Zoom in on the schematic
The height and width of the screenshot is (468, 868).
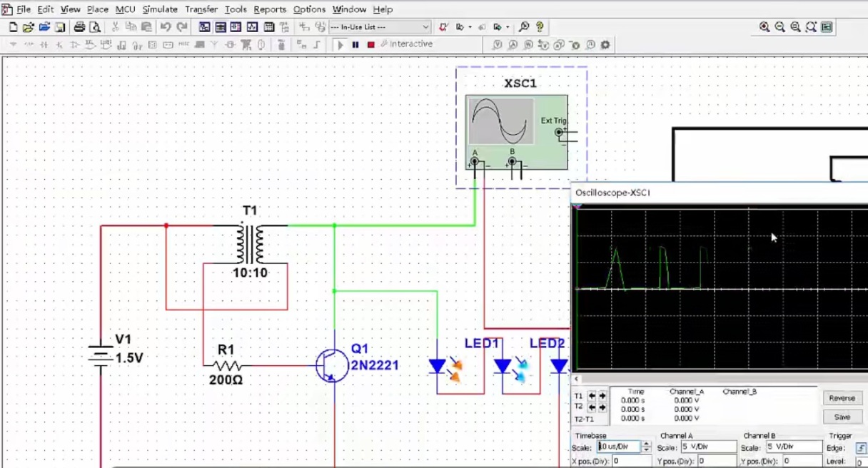pos(764,27)
